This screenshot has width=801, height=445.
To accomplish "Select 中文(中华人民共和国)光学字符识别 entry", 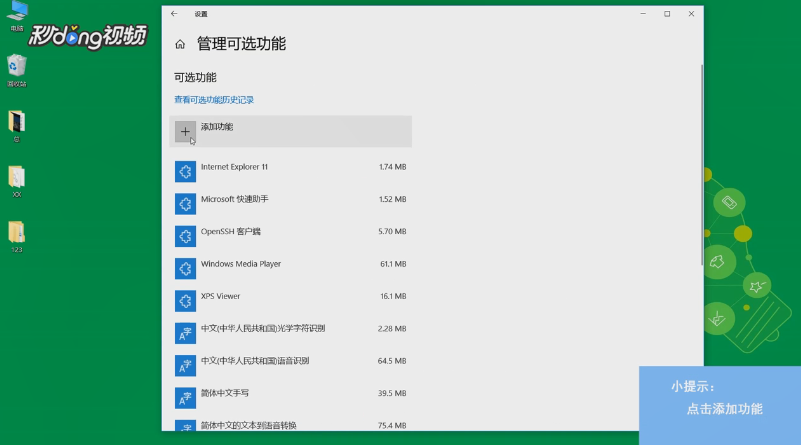I will [x=290, y=333].
